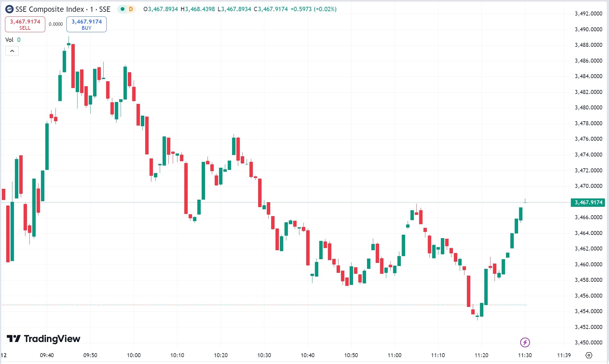The image size is (609, 364).
Task: Click the SSE Composite Index logo icon
Action: [x=10, y=9]
